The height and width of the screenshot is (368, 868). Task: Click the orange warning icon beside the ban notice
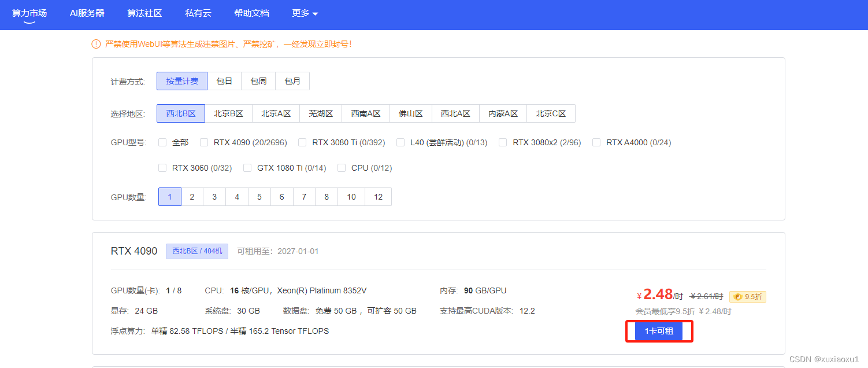(x=96, y=43)
